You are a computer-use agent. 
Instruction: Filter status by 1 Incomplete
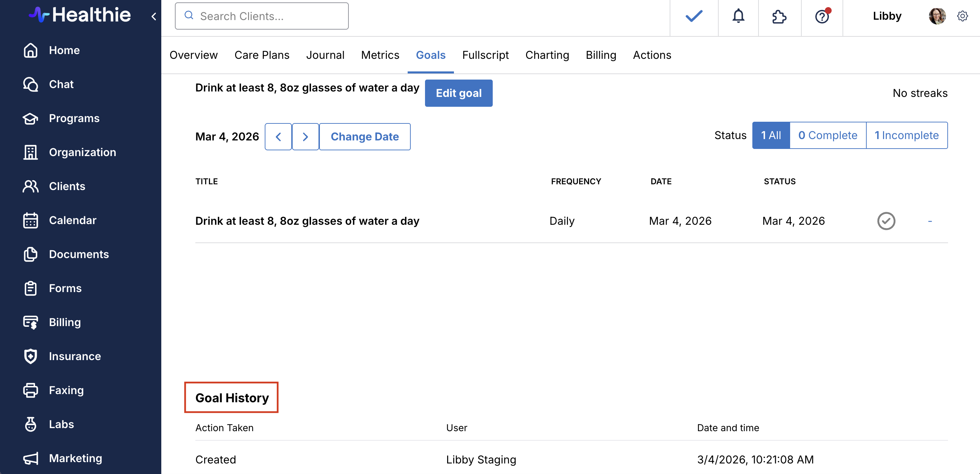tap(906, 135)
